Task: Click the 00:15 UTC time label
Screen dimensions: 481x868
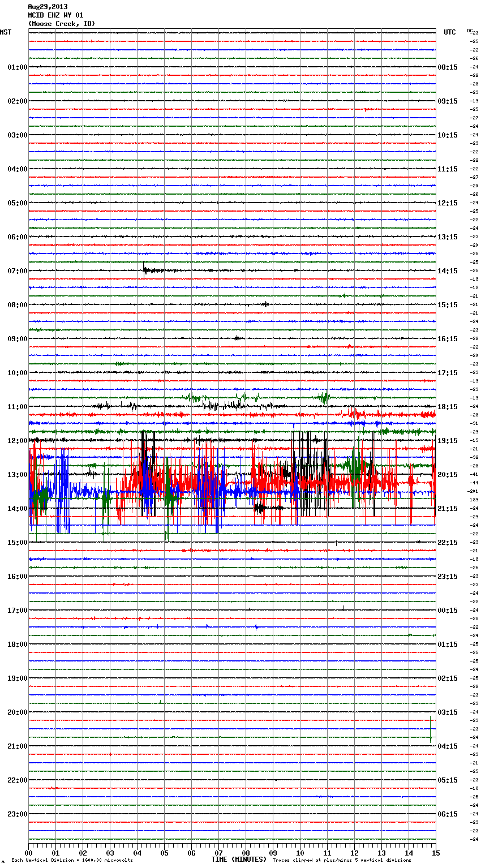Action: 448,611
